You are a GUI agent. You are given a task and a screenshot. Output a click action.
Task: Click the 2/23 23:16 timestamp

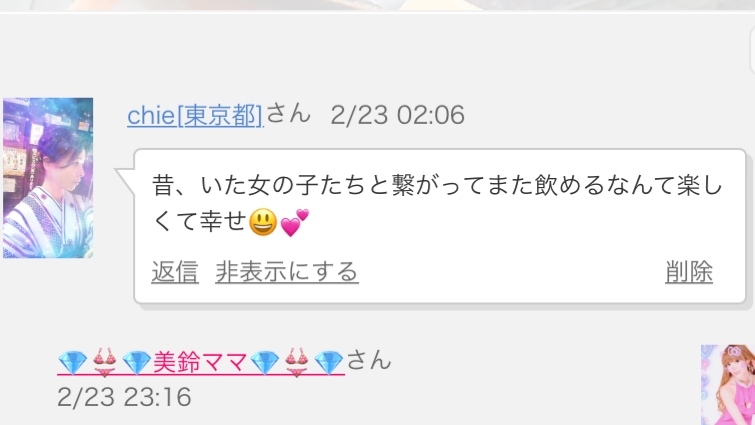pos(124,398)
